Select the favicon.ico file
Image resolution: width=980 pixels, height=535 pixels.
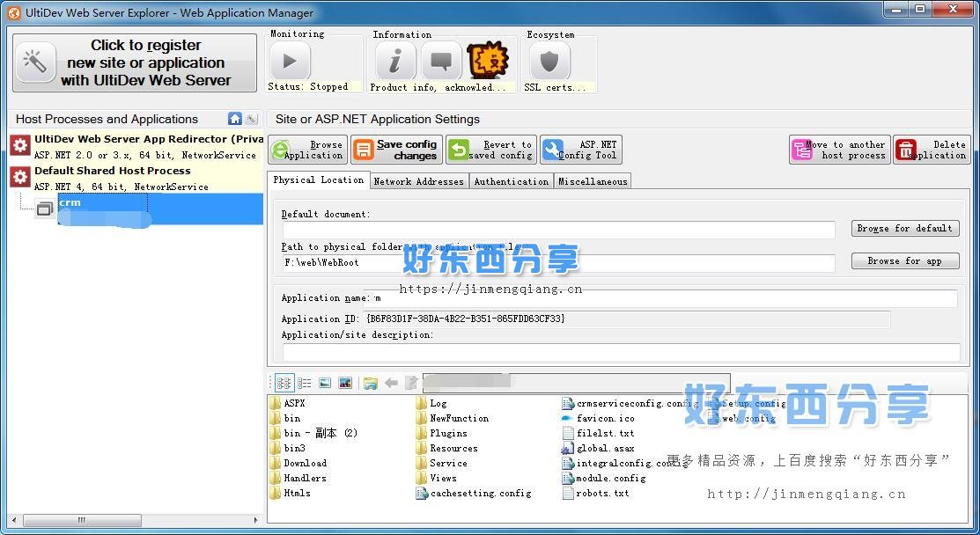coord(599,418)
